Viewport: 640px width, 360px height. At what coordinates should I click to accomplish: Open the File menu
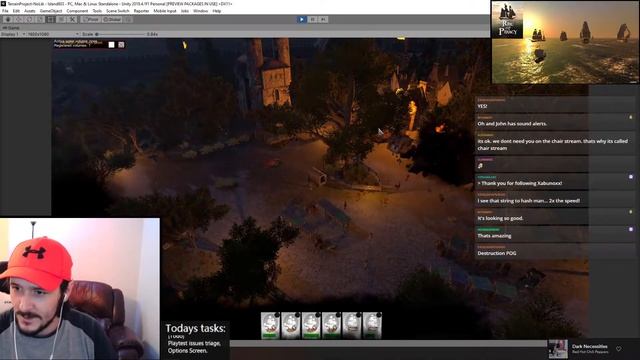click(5, 11)
